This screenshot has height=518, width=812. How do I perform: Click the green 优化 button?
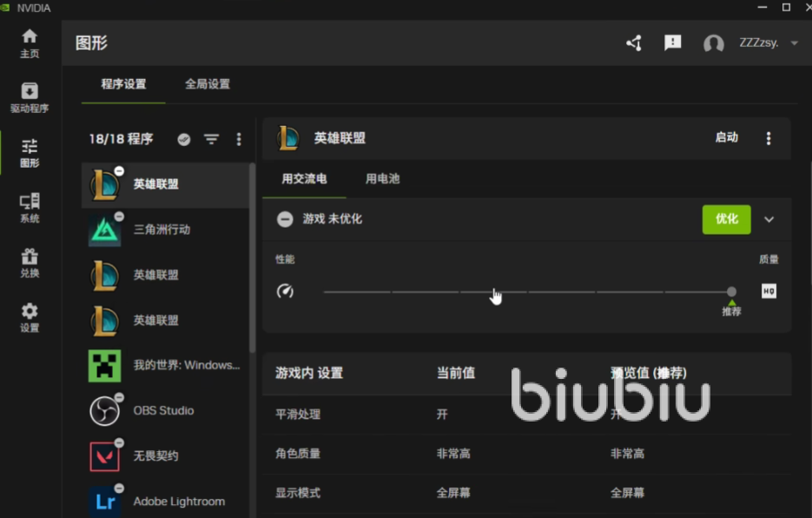pos(726,219)
